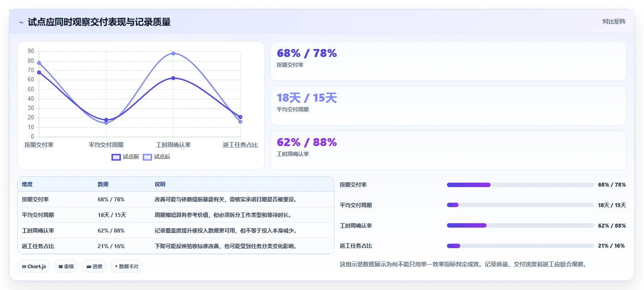This screenshot has height=290, width=644.
Task: Click the 按期交付率 label of the progress row
Action: (353, 185)
